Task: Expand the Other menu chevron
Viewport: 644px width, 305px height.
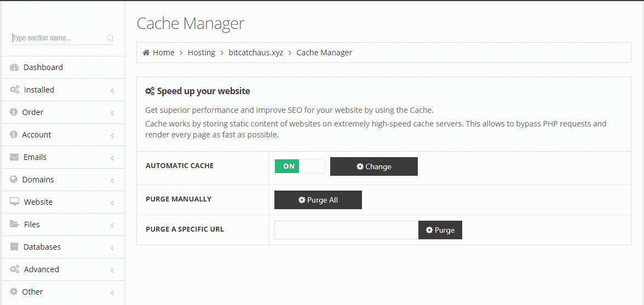Action: (112, 293)
